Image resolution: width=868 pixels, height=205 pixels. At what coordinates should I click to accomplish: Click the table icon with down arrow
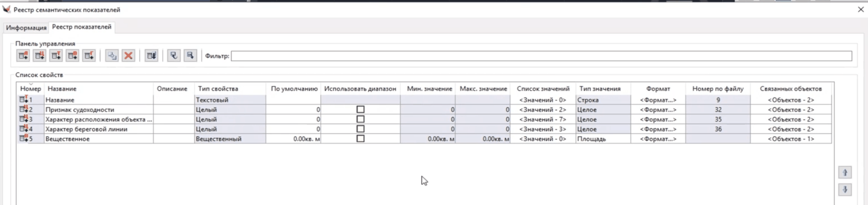point(152,56)
